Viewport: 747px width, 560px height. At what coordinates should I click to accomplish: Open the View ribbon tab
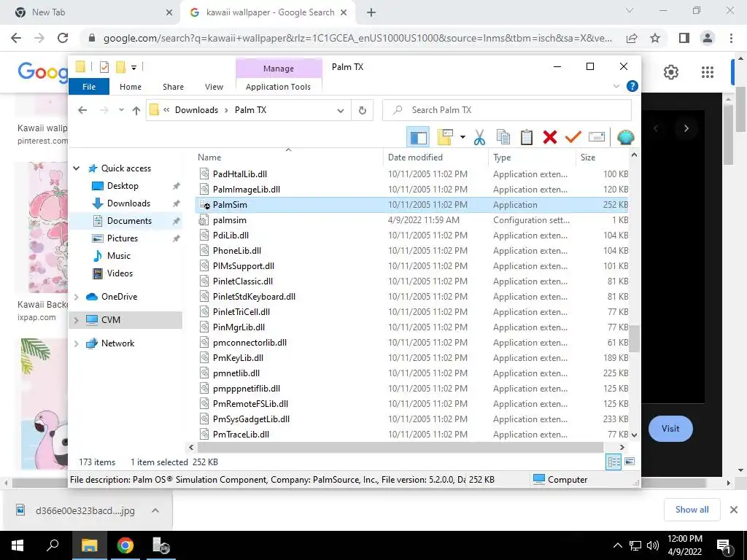[214, 87]
